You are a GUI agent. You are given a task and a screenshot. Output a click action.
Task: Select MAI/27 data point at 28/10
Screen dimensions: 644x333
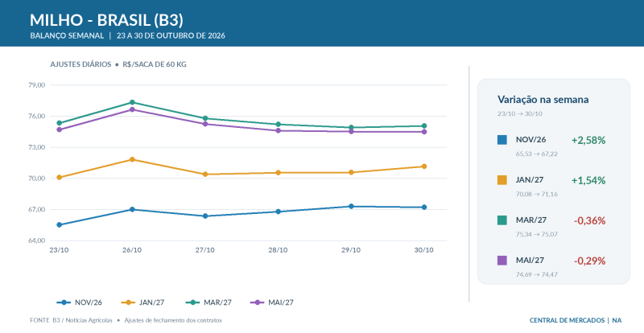(278, 130)
